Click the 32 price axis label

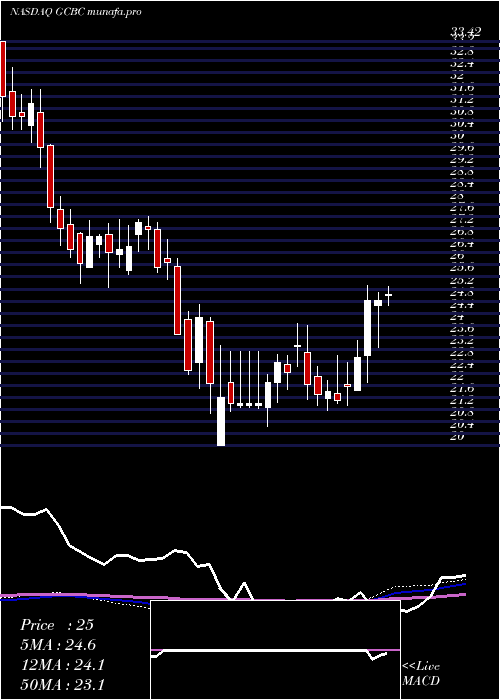(457, 75)
